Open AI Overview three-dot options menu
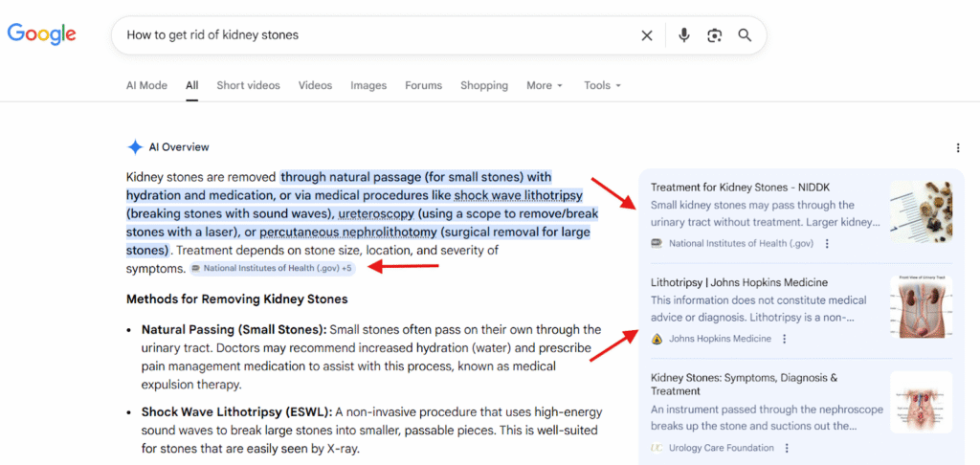Screen dimensions: 980x465 (x=958, y=147)
